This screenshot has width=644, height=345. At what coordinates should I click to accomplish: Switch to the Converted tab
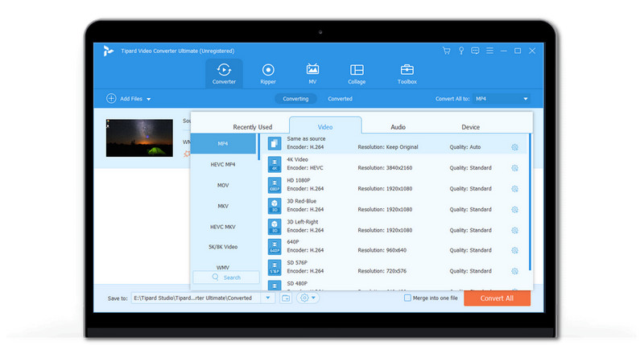pyautogui.click(x=340, y=99)
